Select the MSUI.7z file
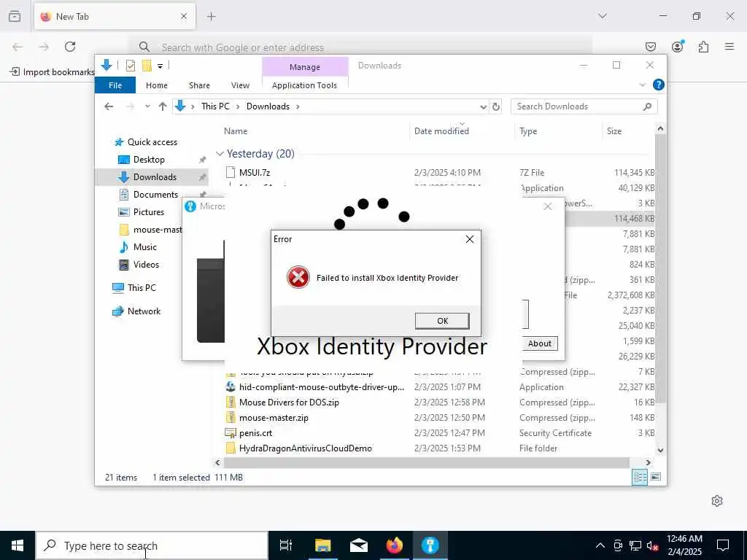The width and height of the screenshot is (747, 560). 255,172
